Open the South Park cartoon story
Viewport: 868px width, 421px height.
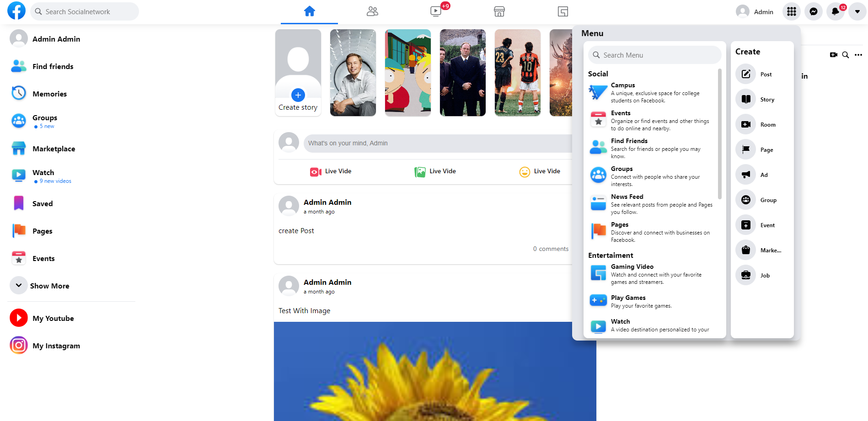pos(408,73)
